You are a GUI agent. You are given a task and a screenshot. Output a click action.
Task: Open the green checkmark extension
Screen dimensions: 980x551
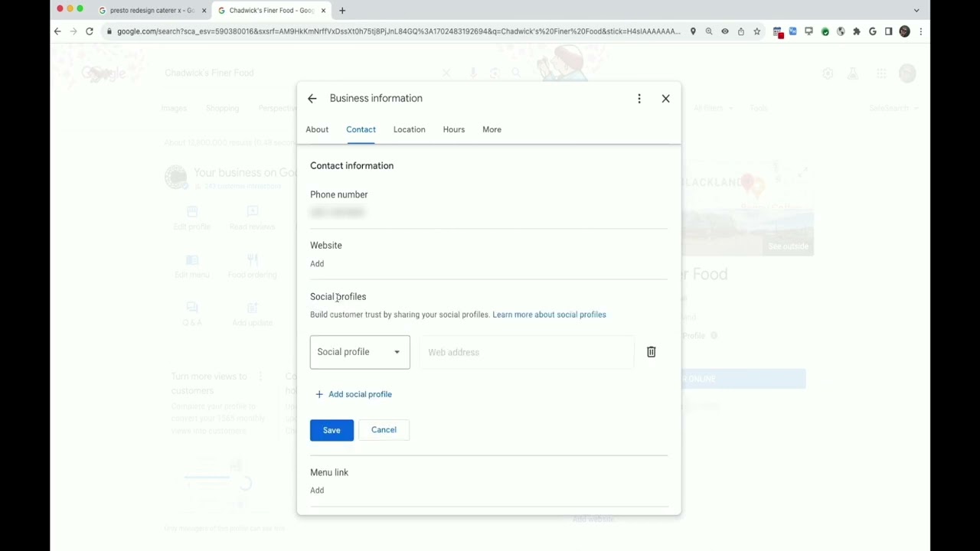[825, 31]
